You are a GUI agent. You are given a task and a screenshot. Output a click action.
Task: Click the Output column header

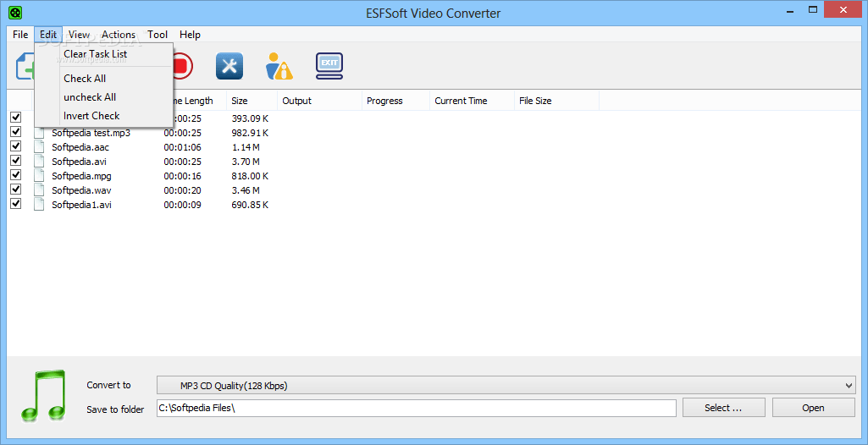319,101
